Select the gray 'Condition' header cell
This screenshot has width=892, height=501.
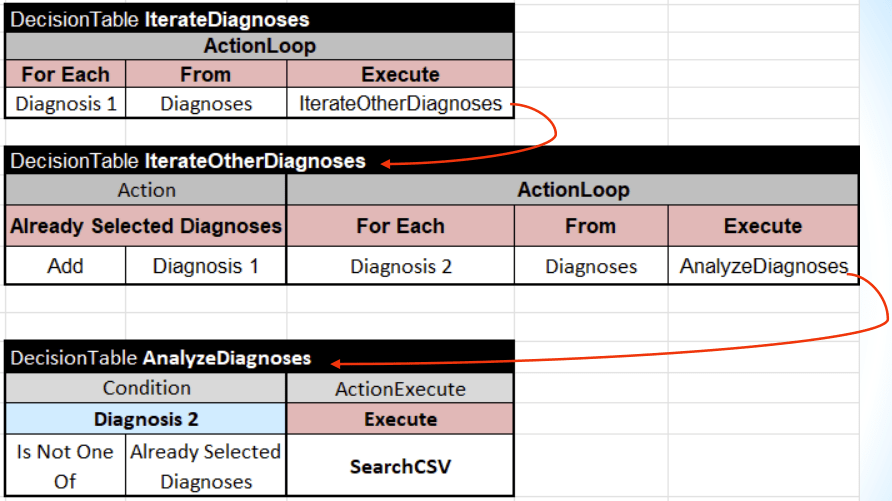click(146, 387)
